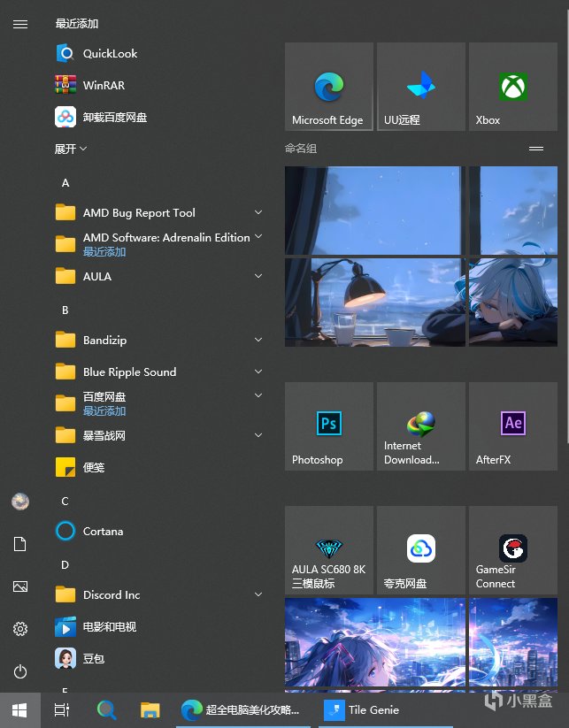569x728 pixels.
Task: Open the Microsoft Edge tile
Action: [329, 87]
